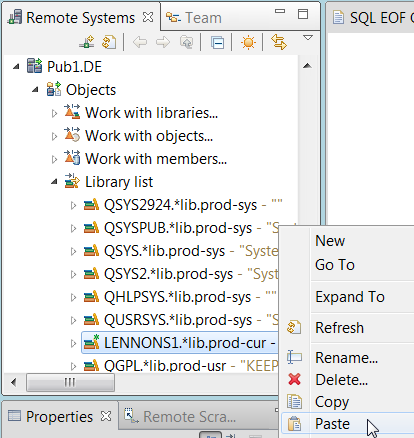Viewport: 414px width, 438px height.
Task: Choose Go To from the context menu
Action: [x=347, y=265]
